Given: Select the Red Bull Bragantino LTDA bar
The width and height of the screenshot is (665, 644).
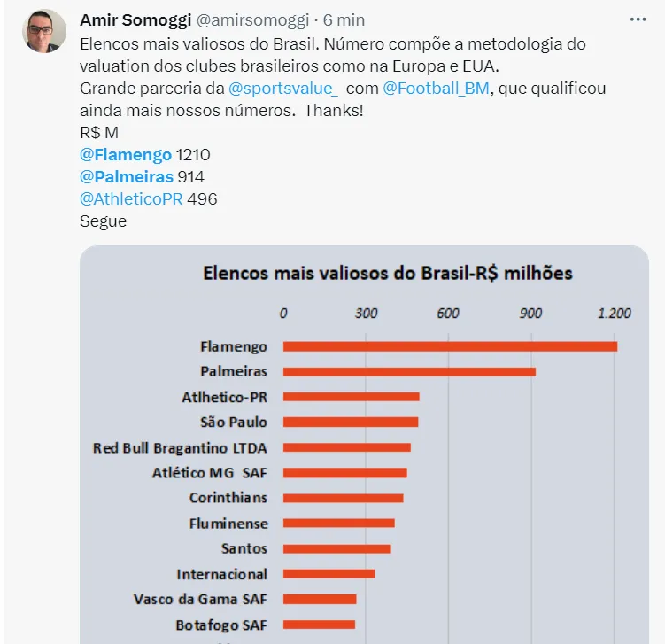Looking at the screenshot, I should pyautogui.click(x=346, y=447).
